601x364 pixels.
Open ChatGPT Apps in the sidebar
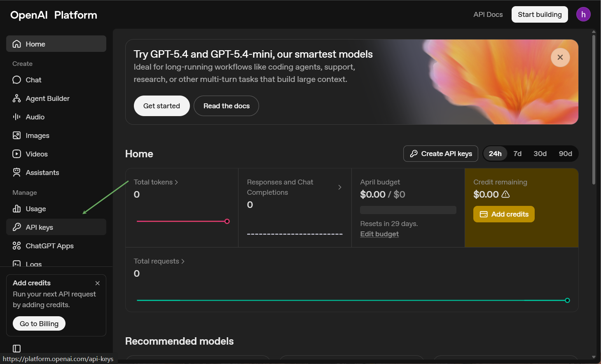point(56,246)
